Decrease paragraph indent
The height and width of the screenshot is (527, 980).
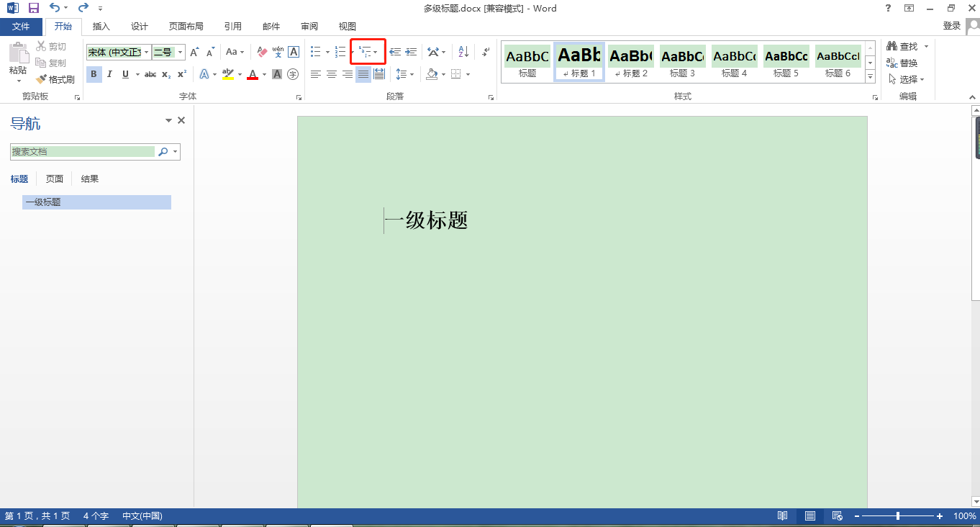coord(395,52)
